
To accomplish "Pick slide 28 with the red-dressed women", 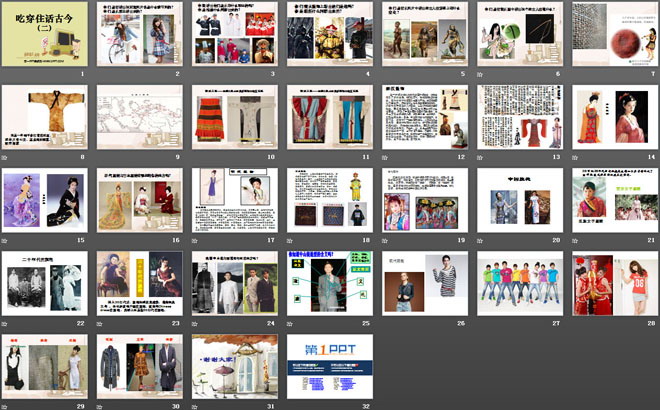I will pyautogui.click(x=614, y=282).
